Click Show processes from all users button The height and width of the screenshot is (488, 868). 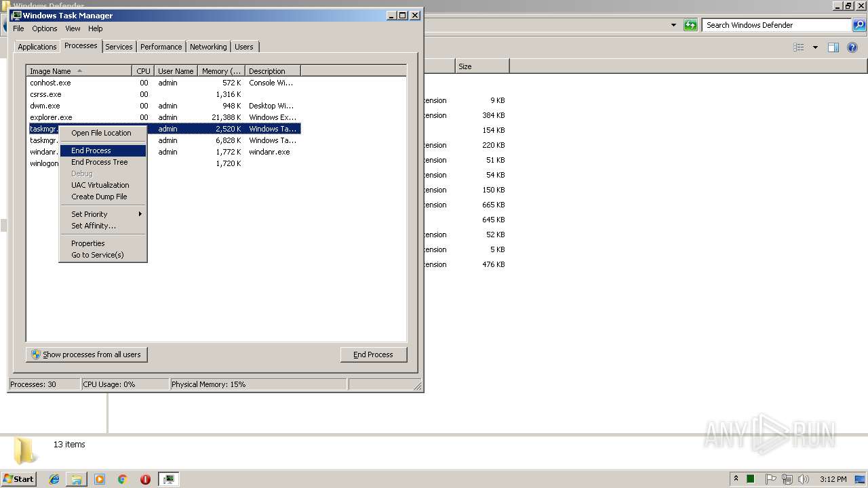coord(87,354)
